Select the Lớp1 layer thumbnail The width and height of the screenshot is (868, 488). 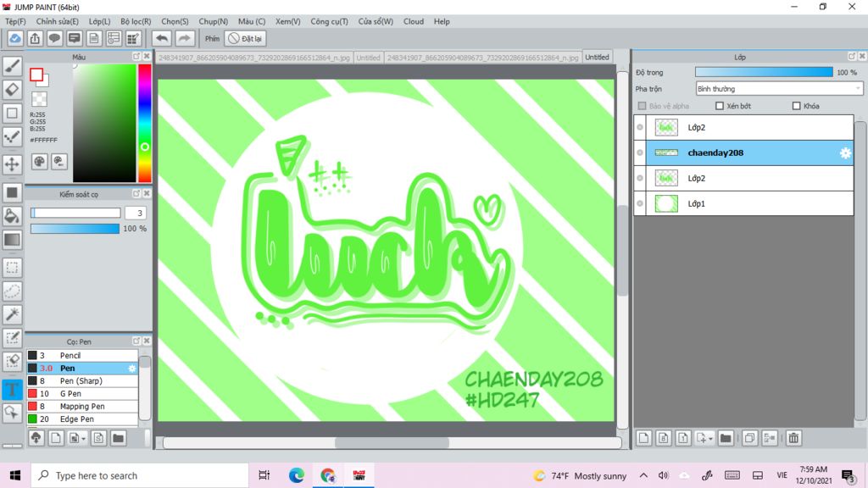coord(666,203)
